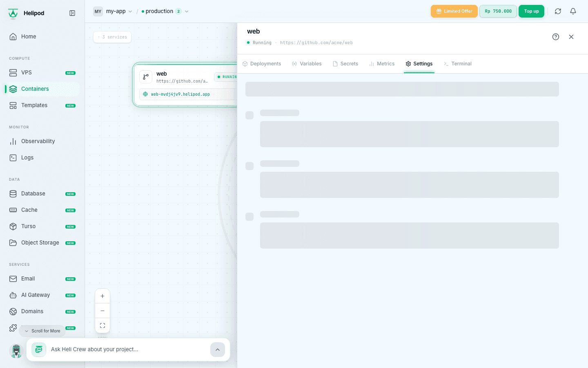
Task: Click the Ask Heli Crew input field
Action: tap(128, 349)
